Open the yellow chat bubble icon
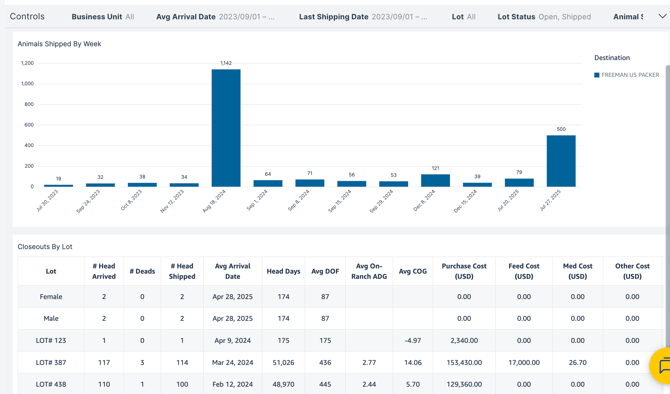 pyautogui.click(x=661, y=366)
